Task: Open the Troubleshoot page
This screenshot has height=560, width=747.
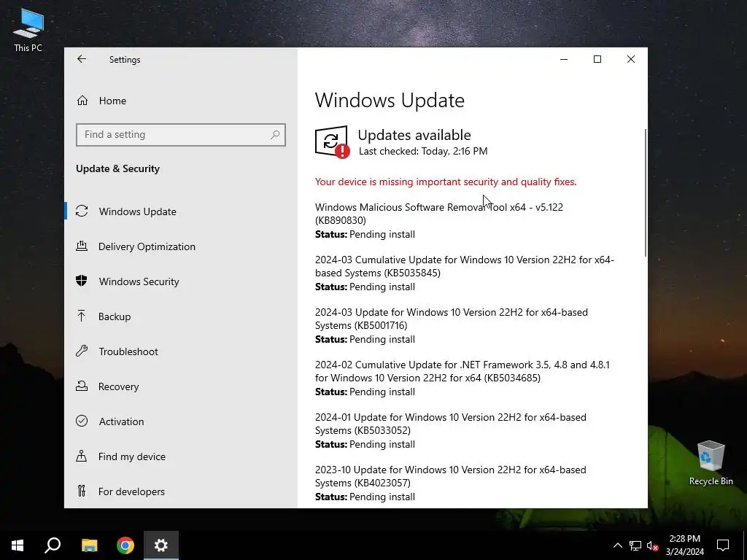Action: coord(128,351)
